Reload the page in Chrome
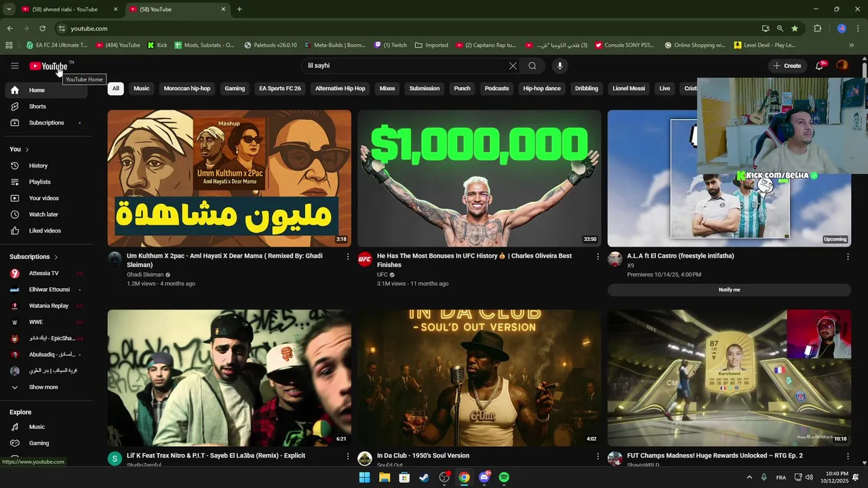Image resolution: width=868 pixels, height=488 pixels. (x=42, y=28)
